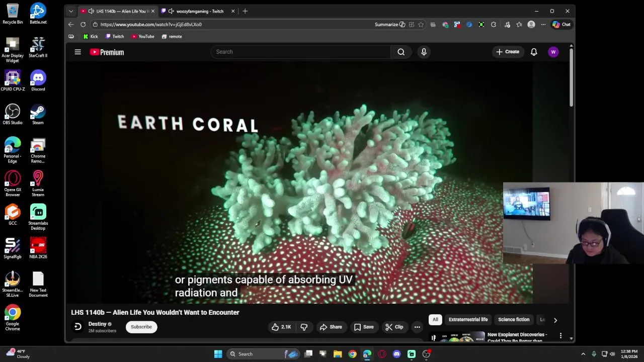Open File Explorer from taskbar
The width and height of the screenshot is (644, 362).
tap(338, 354)
